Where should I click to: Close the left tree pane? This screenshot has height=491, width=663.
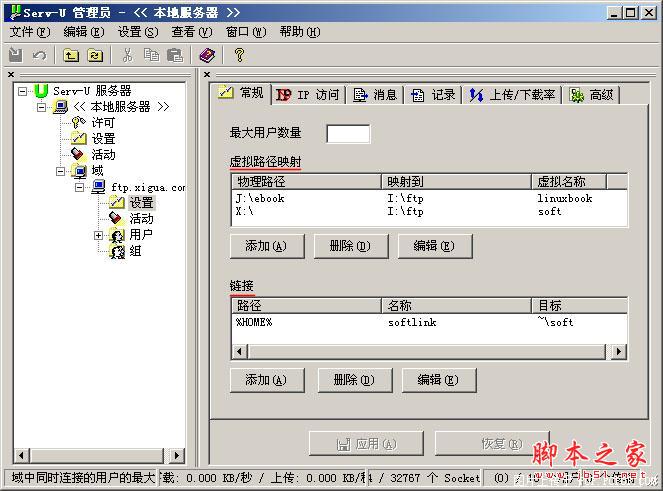coord(11,75)
